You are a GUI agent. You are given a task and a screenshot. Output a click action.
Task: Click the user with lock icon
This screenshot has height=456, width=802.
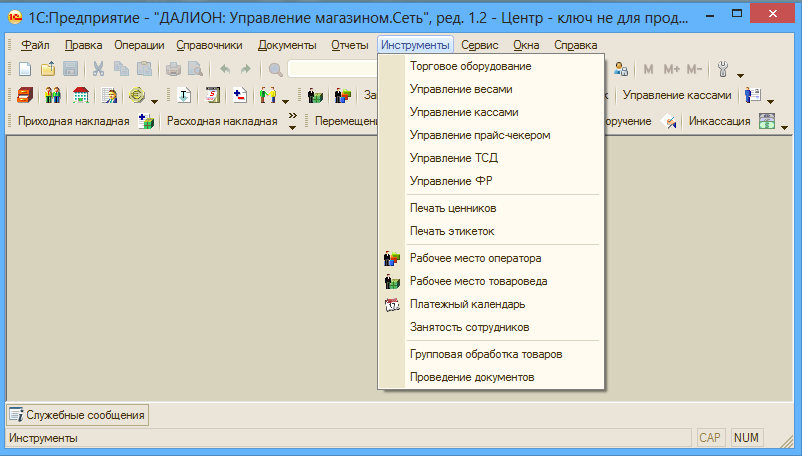pos(621,69)
